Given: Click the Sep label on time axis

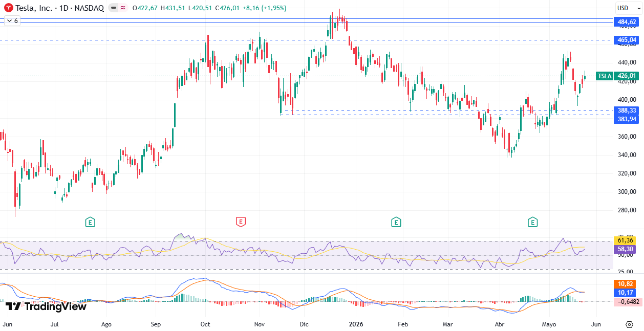Looking at the screenshot, I should (156, 324).
